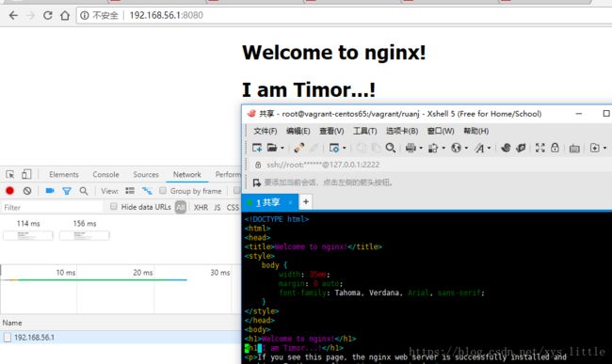Open the browser home page icon
Screen dimensions: 612x364
[x=65, y=15]
